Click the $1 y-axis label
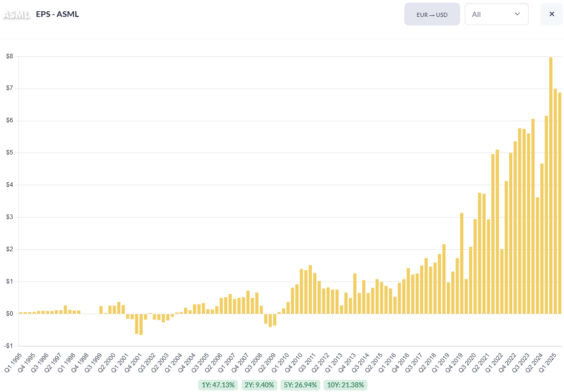 pos(10,281)
